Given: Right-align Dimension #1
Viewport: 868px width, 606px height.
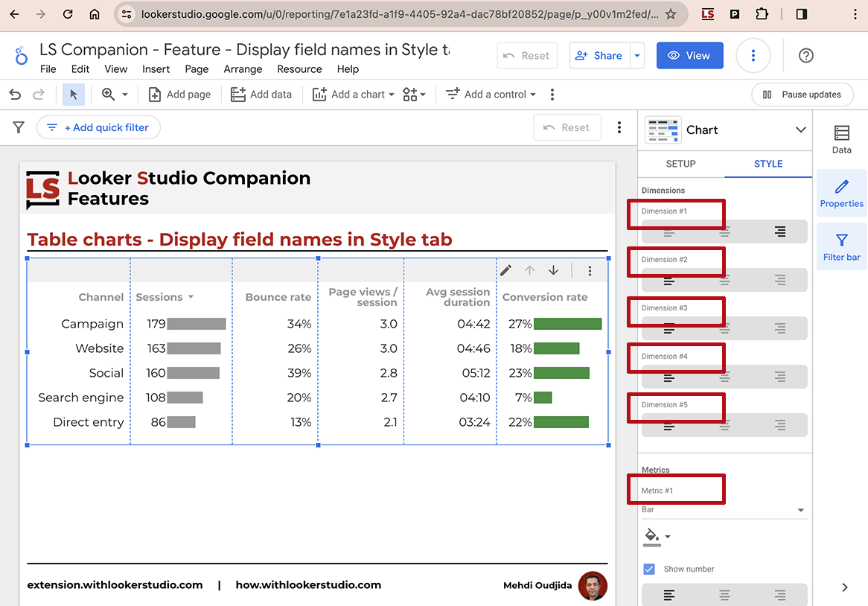Looking at the screenshot, I should click(x=779, y=232).
